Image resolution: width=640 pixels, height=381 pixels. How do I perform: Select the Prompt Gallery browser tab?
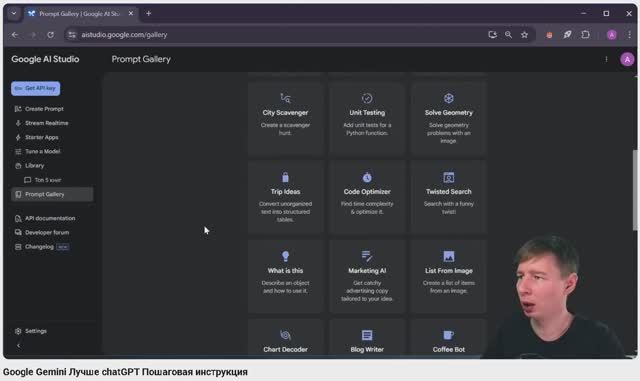(80, 13)
